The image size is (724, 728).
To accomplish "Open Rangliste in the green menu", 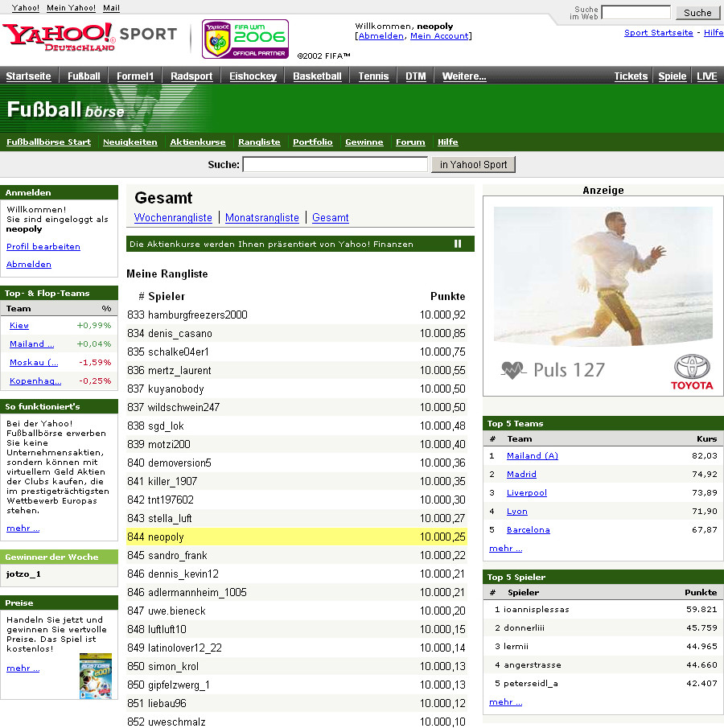I will point(259,142).
